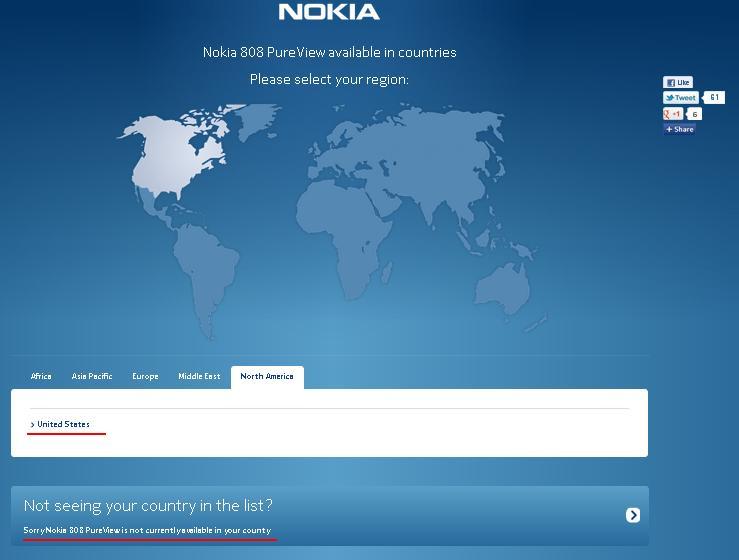Click 'Not seeing your country in the list?' heading
Viewport: 739px width, 560px height.
pos(148,505)
